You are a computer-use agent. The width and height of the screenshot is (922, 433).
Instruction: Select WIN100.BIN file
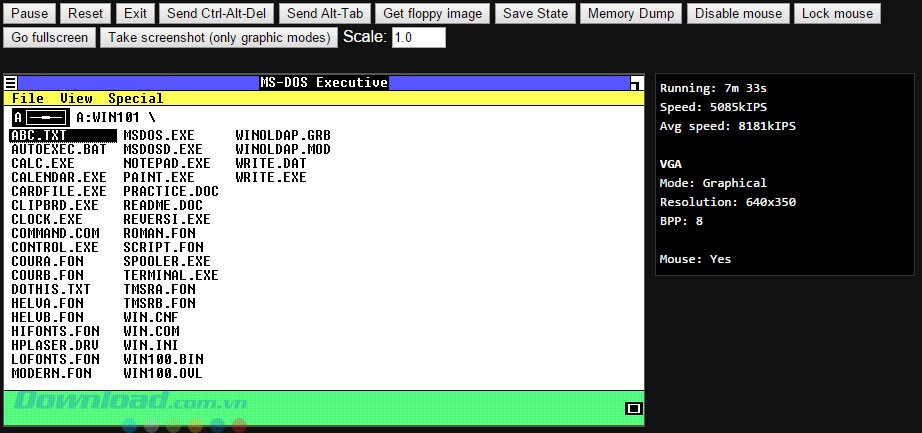pos(163,359)
